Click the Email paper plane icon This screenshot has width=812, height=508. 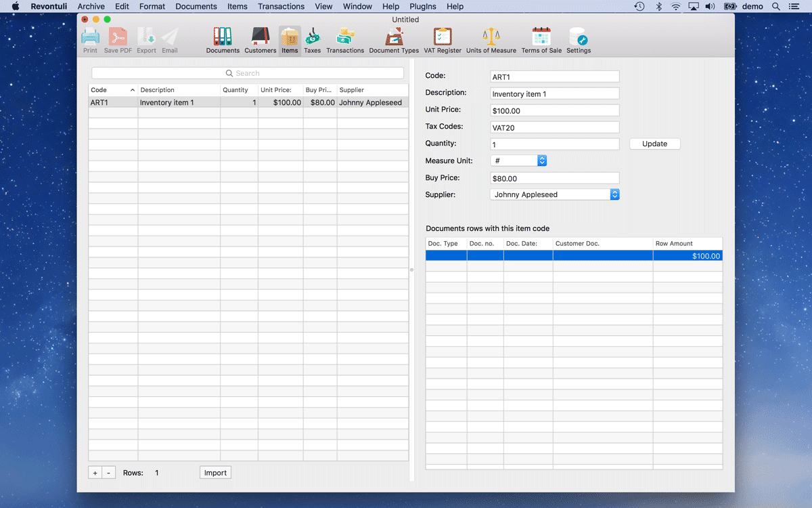point(170,37)
